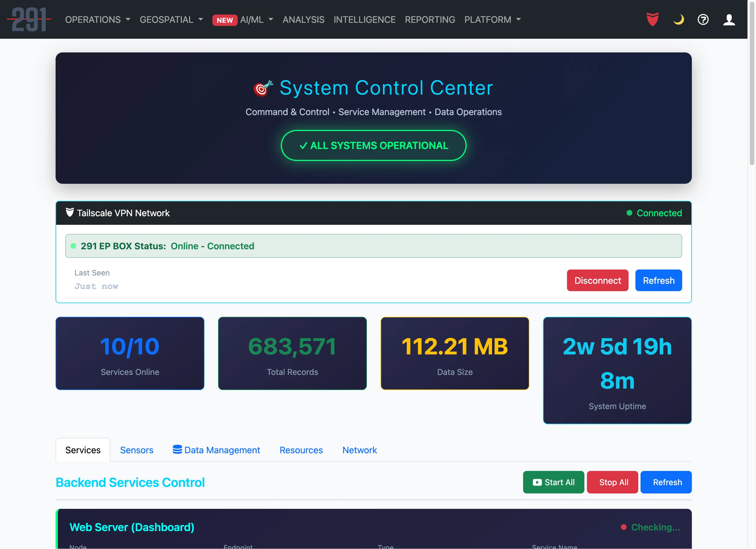756x549 pixels.
Task: Open the Network tab
Action: tap(360, 450)
